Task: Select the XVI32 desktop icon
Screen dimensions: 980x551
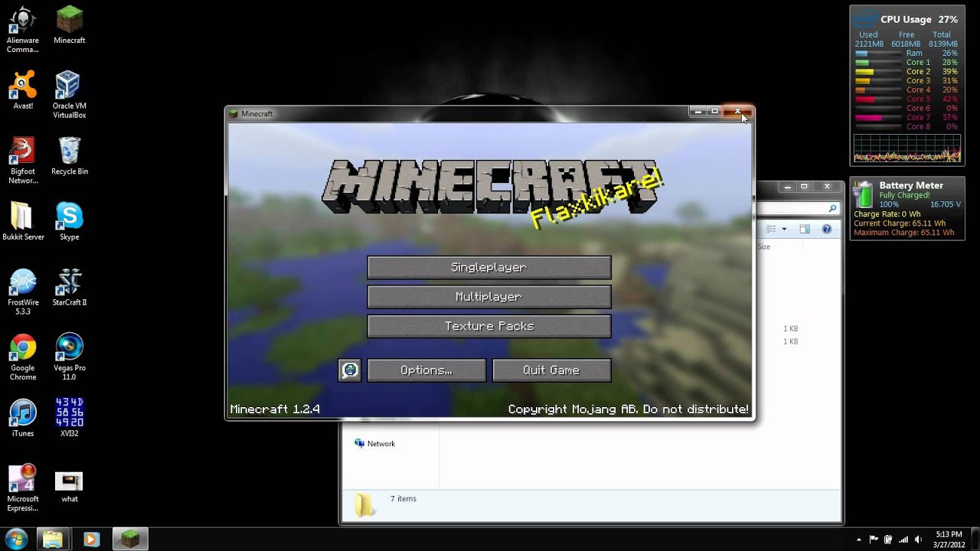Action: tap(70, 418)
